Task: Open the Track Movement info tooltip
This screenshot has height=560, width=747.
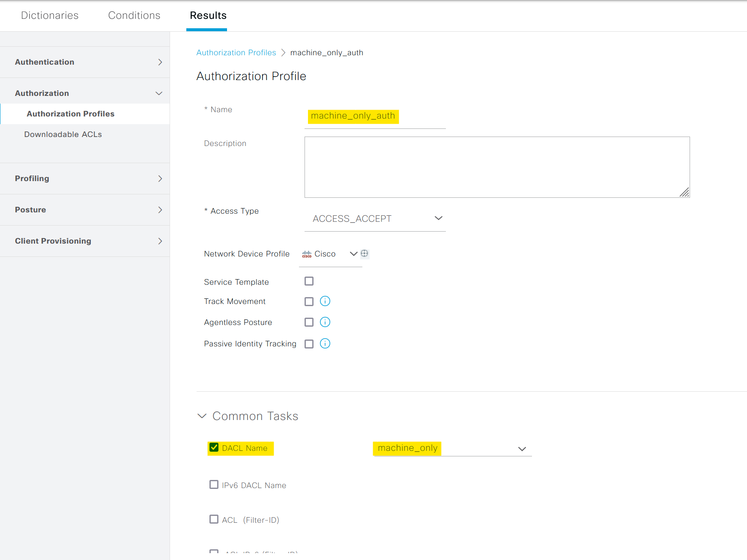Action: [x=325, y=301]
